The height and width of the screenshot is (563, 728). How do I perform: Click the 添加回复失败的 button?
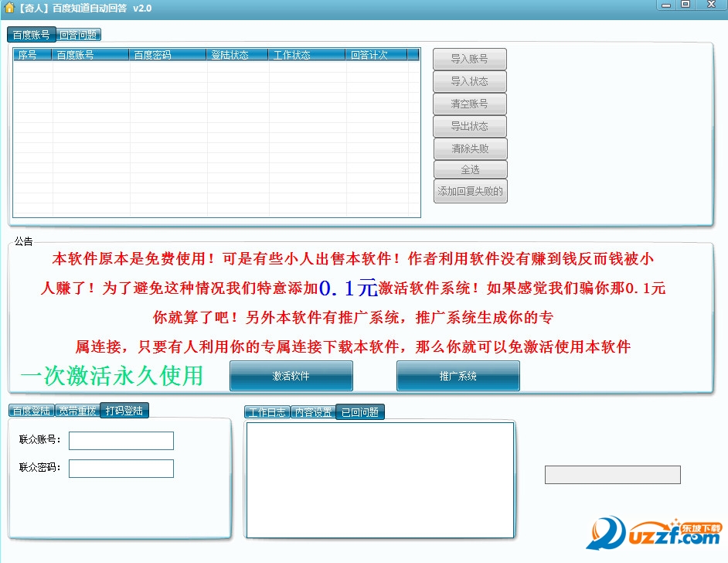pos(470,191)
